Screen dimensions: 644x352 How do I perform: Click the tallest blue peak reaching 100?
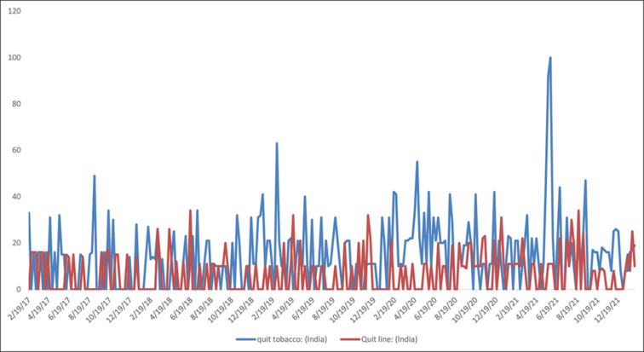coord(550,58)
